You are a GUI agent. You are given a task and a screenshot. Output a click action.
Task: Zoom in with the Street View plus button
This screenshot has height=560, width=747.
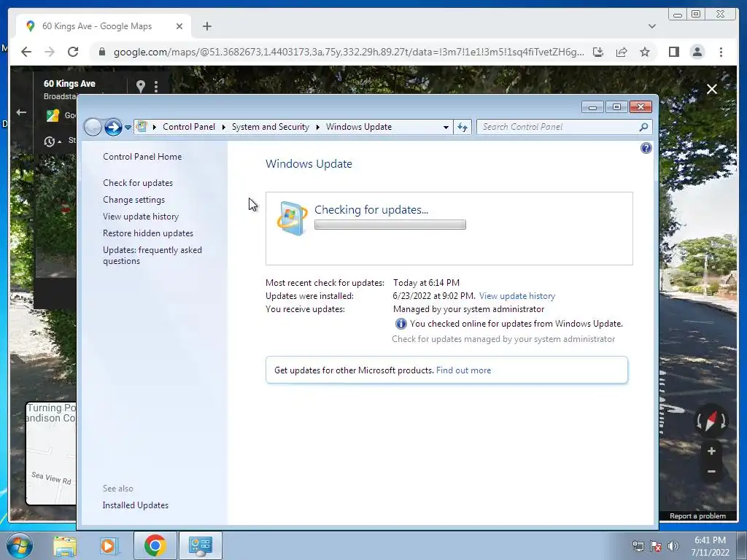711,451
